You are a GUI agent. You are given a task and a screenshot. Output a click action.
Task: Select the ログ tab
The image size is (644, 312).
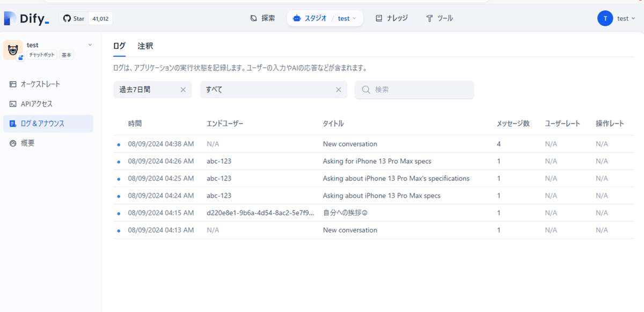click(x=120, y=46)
